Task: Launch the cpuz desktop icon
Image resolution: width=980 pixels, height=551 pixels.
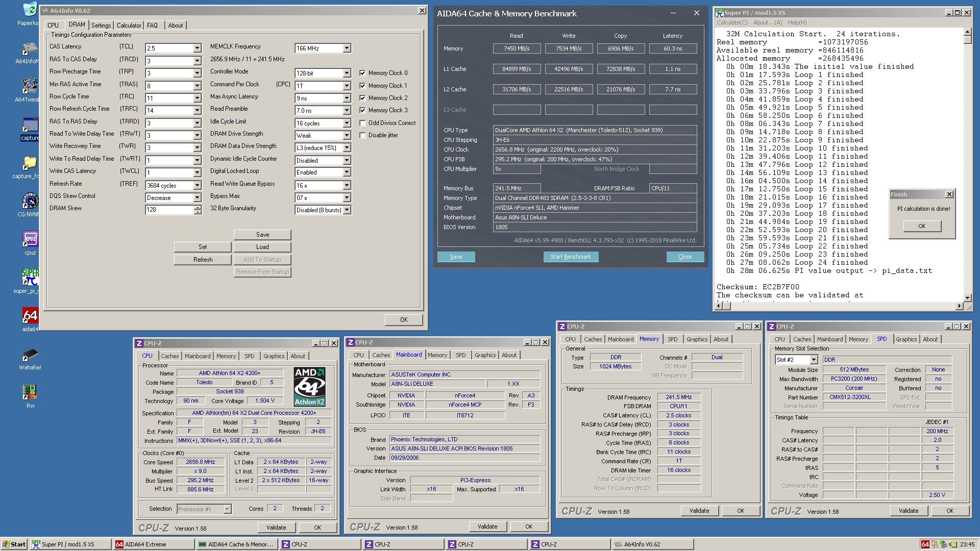Action: pyautogui.click(x=30, y=239)
